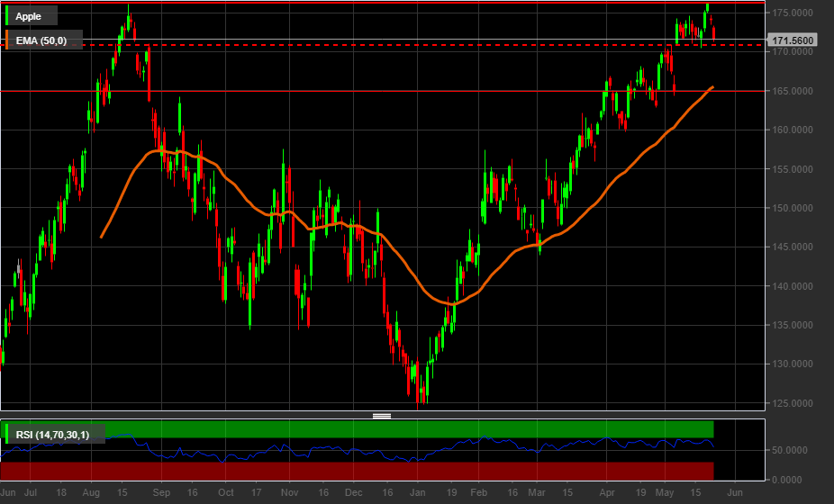This screenshot has height=504, width=834.
Task: Click the green RSI legend color marker
Action: click(8, 436)
